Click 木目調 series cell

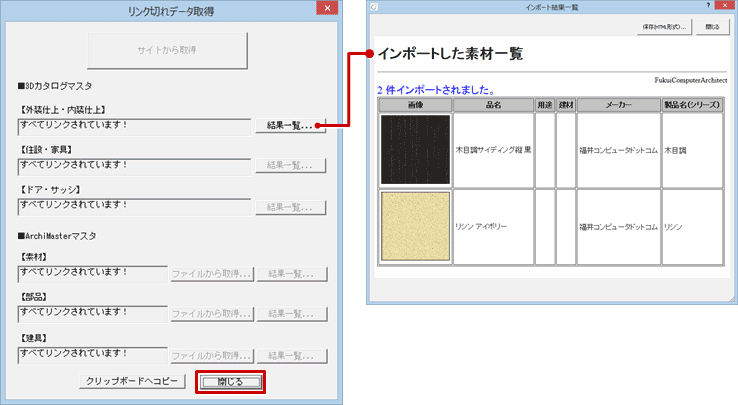pyautogui.click(x=692, y=150)
